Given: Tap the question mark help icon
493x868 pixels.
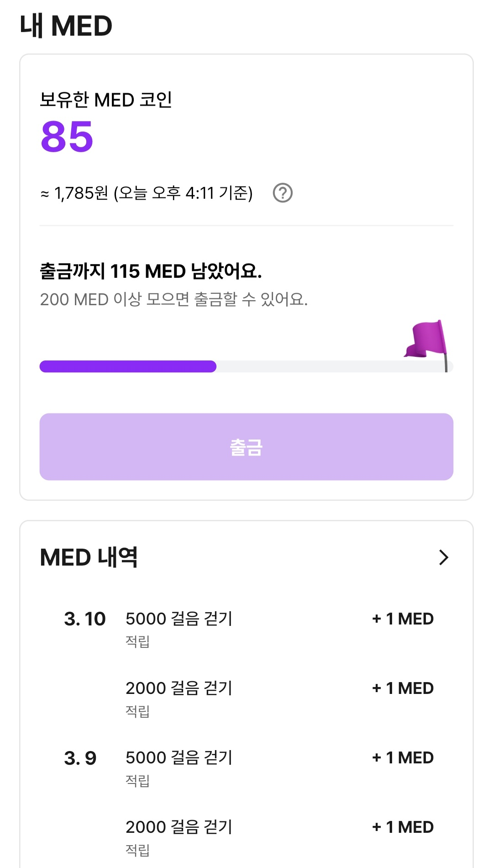Looking at the screenshot, I should click(283, 193).
